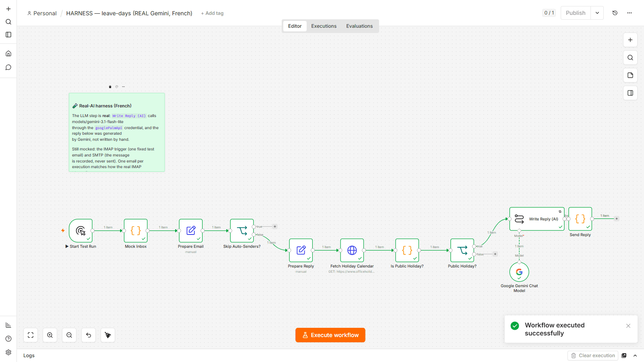Open the Is Public Holiday? code node
Viewport: 644px width, 362px height.
(407, 250)
